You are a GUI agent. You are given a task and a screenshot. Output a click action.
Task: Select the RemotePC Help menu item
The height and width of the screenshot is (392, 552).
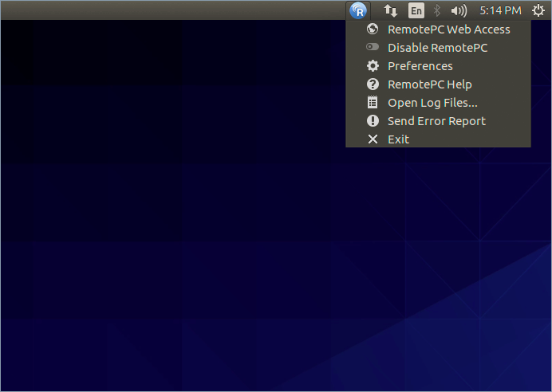pos(429,84)
